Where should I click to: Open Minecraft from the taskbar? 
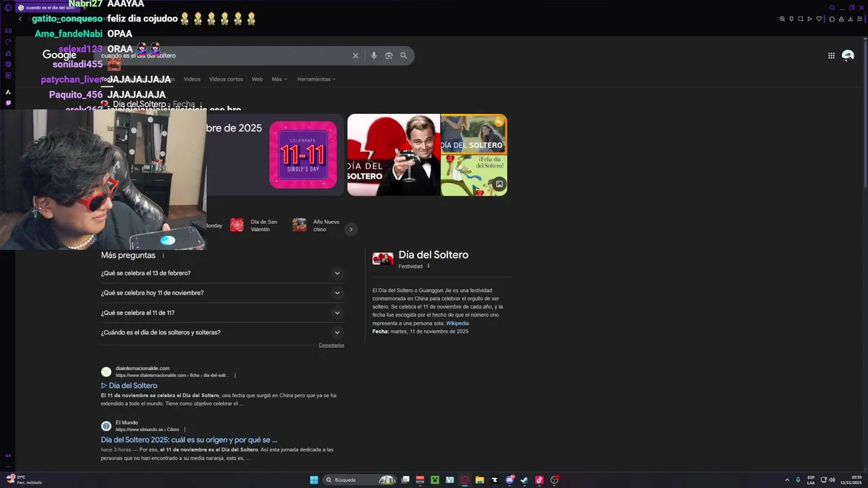[435, 480]
